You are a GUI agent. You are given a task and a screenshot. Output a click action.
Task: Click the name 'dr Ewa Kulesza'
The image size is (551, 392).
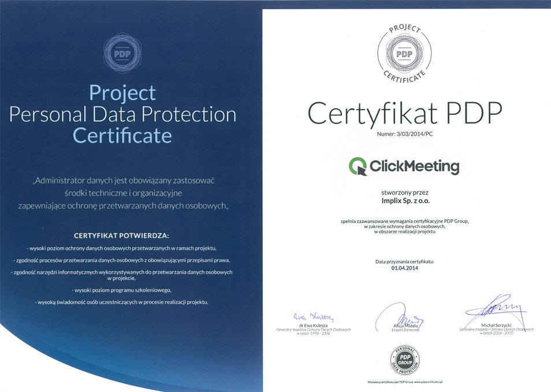[x=314, y=326]
